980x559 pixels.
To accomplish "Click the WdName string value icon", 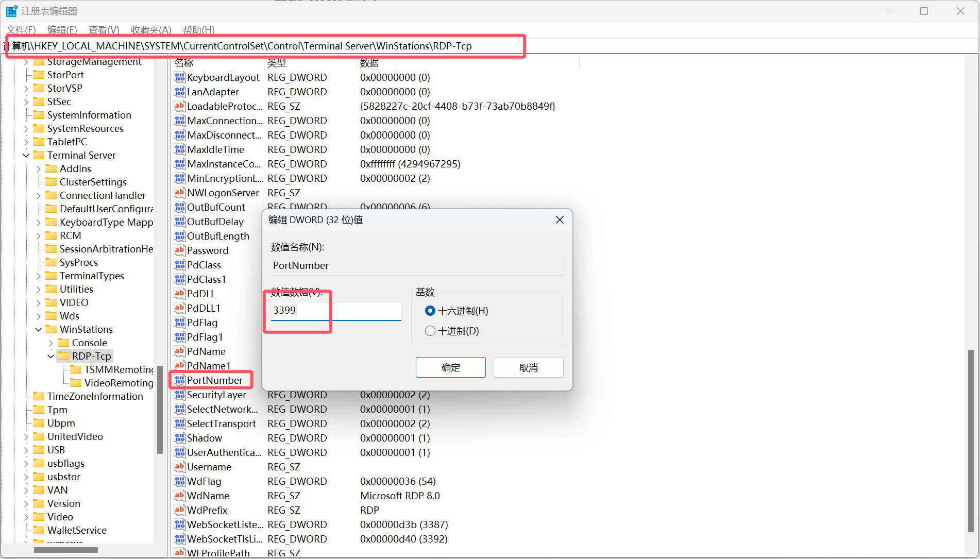I will [179, 496].
